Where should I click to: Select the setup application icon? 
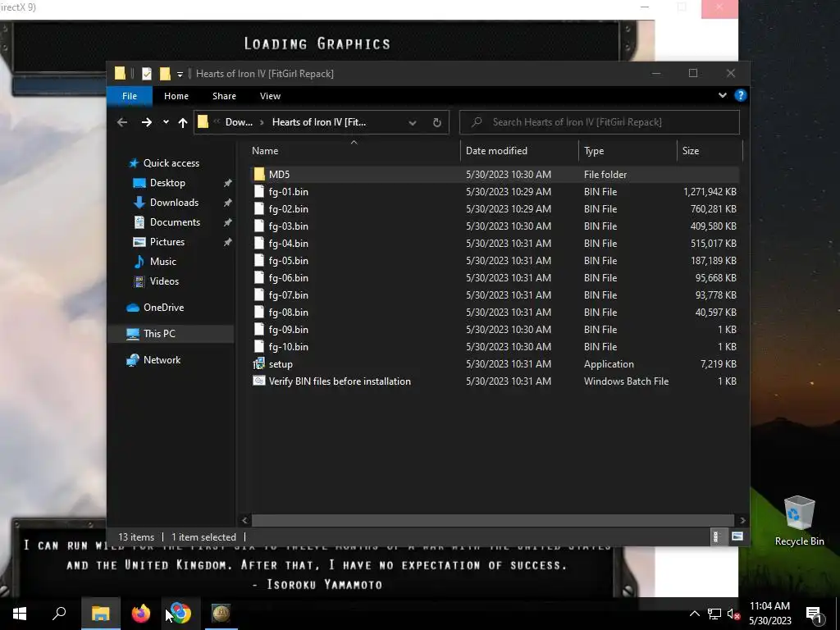tap(258, 363)
